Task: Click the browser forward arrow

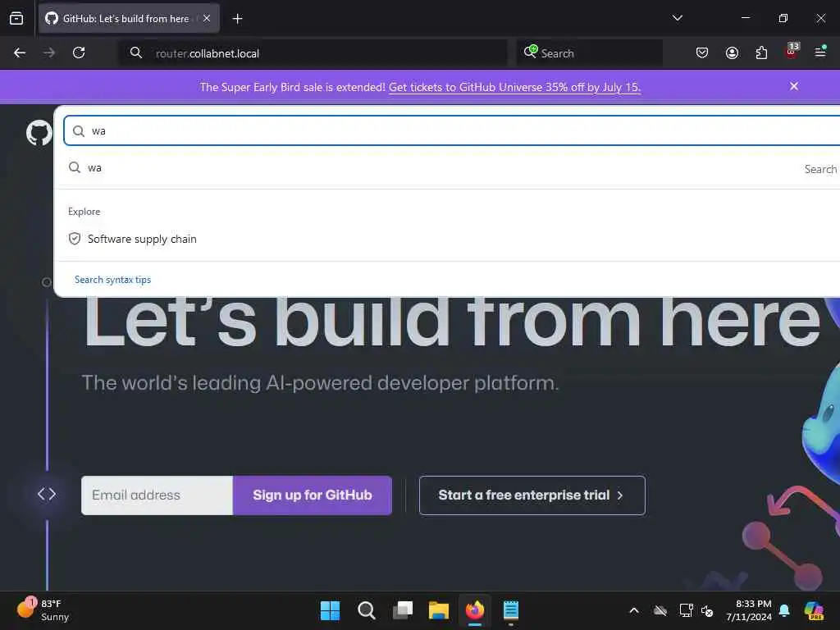Action: coord(48,52)
